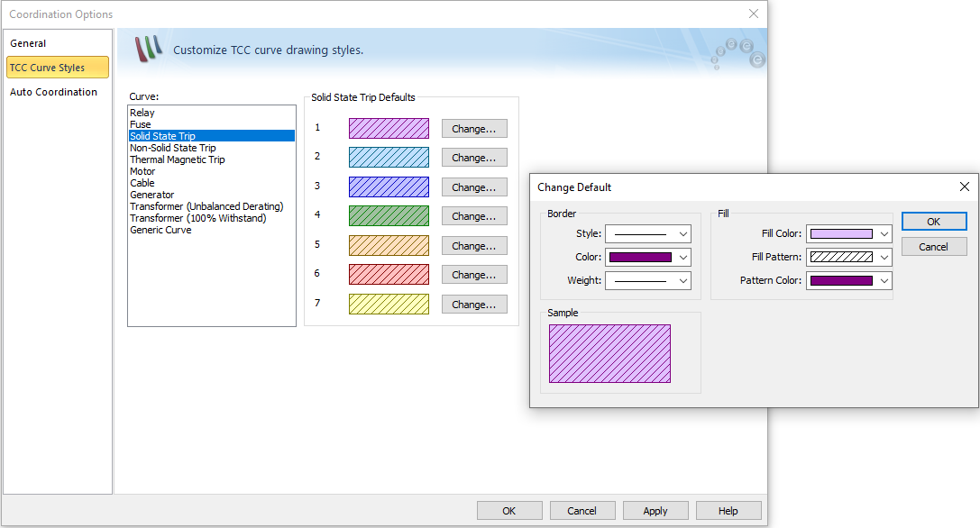The width and height of the screenshot is (980, 528).
Task: Apply the coordination option changes
Action: tap(655, 510)
